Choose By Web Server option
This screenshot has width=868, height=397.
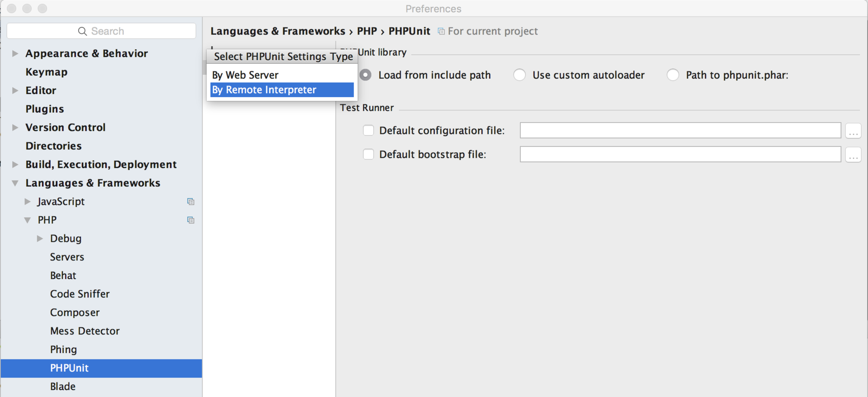[282, 75]
